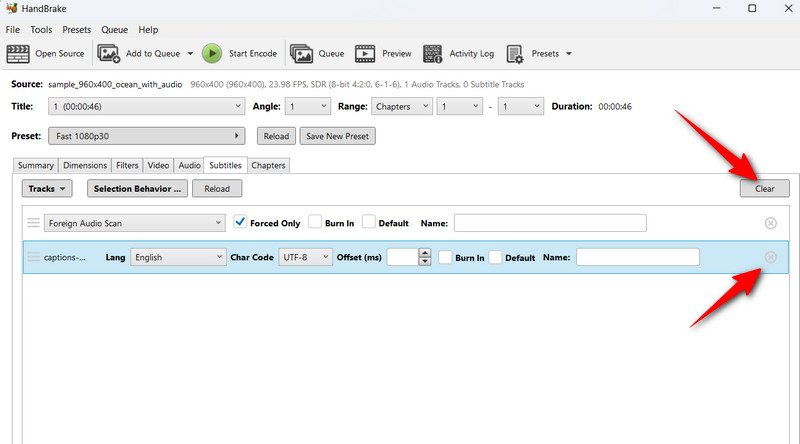Increase Offset (ms) with the up arrow
The width and height of the screenshot is (800, 444).
425,252
